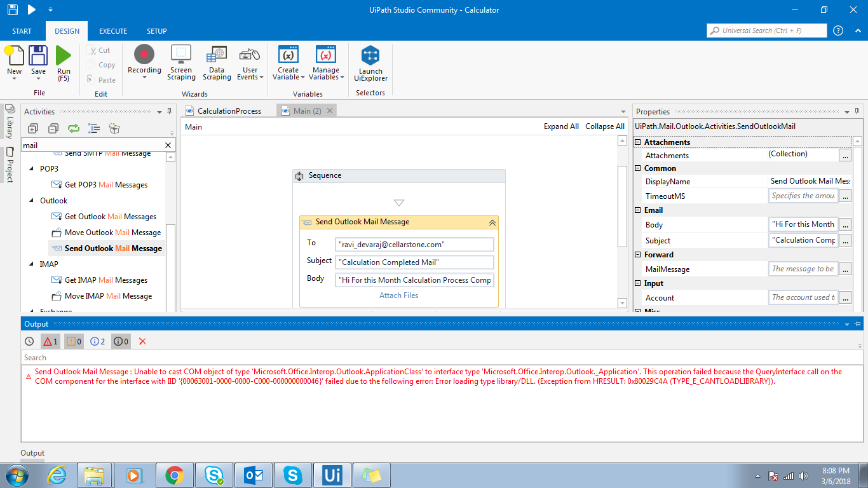Open Internet Explorer from the taskbar

57,475
